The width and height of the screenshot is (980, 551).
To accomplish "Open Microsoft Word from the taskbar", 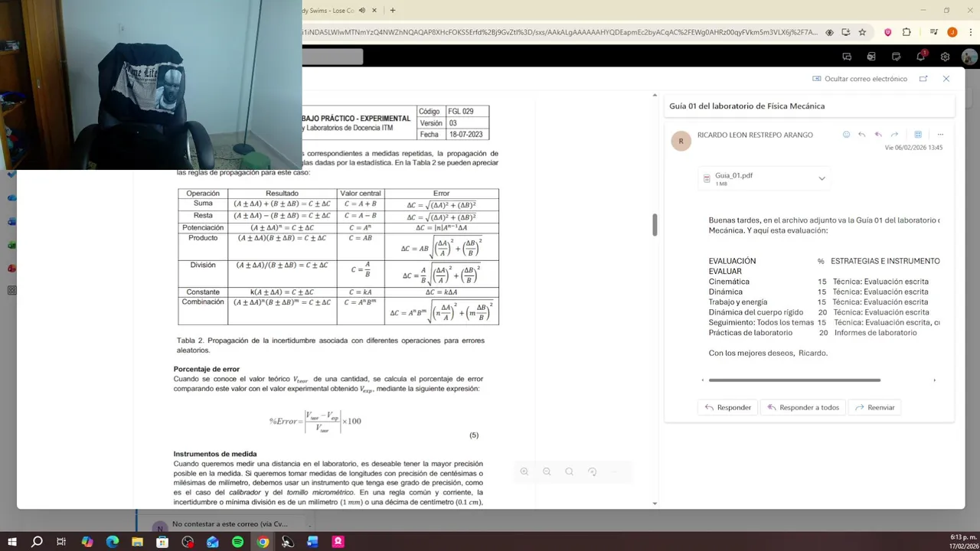I will pos(312,542).
